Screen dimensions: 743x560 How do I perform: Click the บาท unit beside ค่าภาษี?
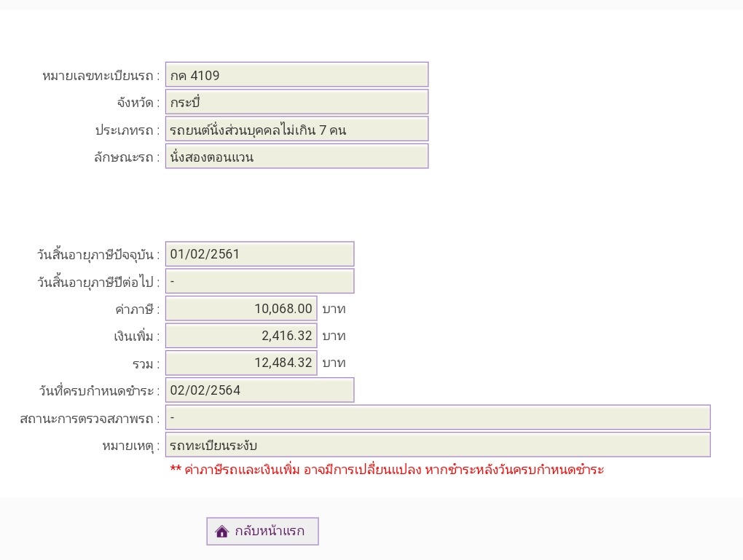tap(334, 309)
